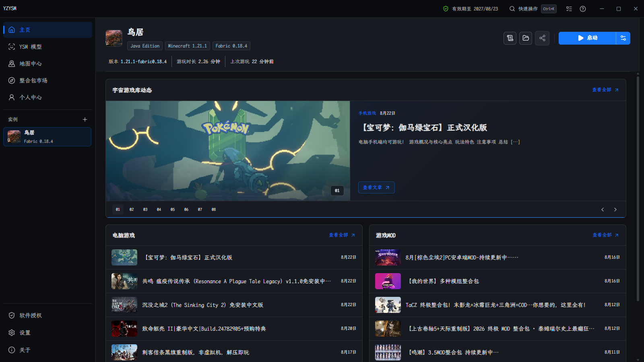Click the 游玩时长 2.26 分钟 text
Viewport: 644px width, 362px height.
tap(198, 62)
